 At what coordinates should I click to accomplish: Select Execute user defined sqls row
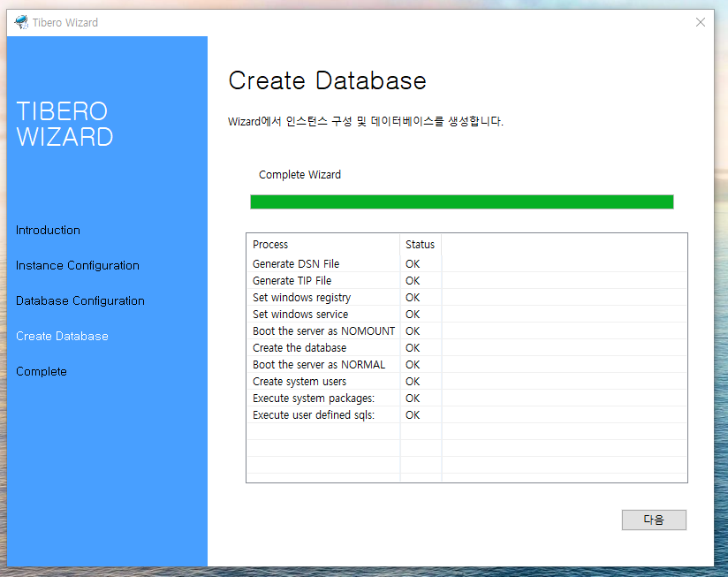point(466,414)
